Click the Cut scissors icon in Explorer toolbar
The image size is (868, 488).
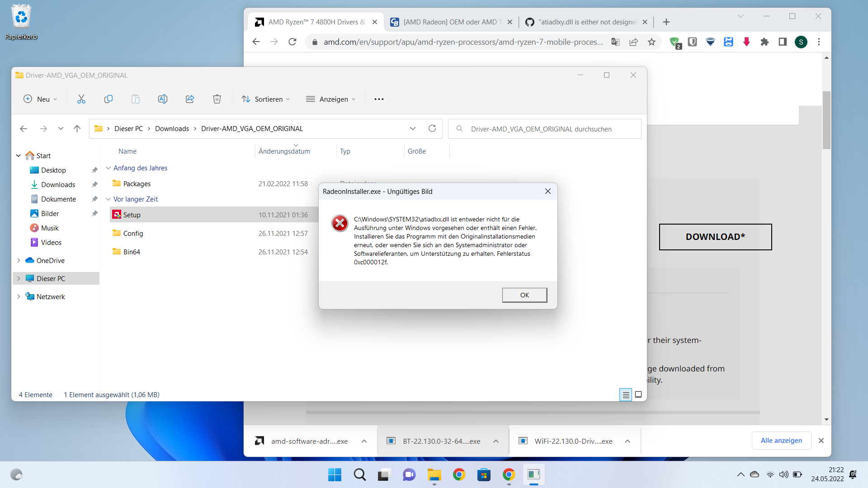pos(81,99)
